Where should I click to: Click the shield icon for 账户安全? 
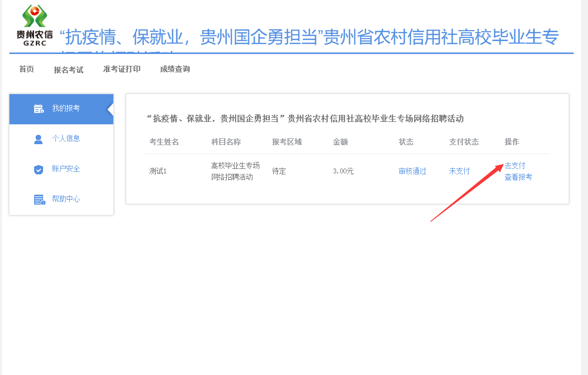tap(39, 169)
